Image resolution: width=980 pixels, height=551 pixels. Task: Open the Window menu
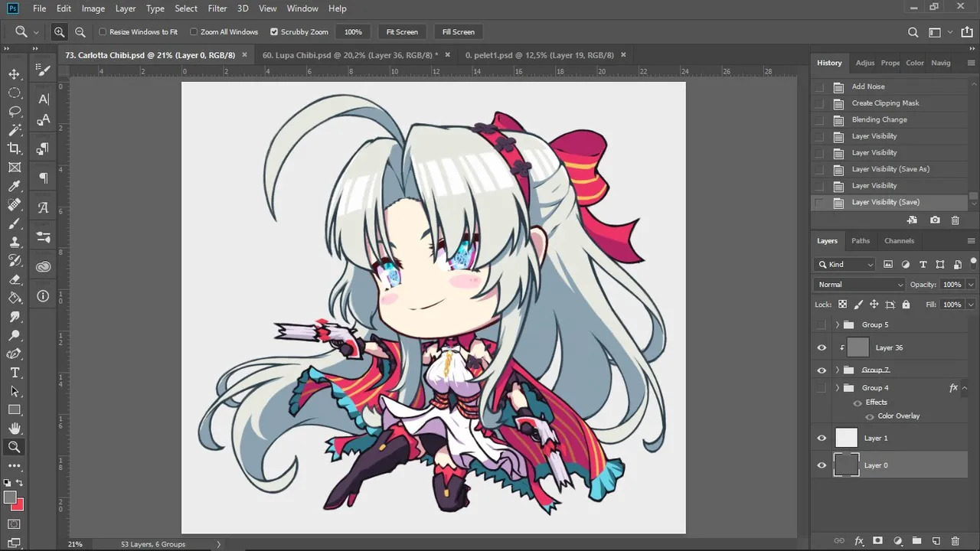point(302,8)
